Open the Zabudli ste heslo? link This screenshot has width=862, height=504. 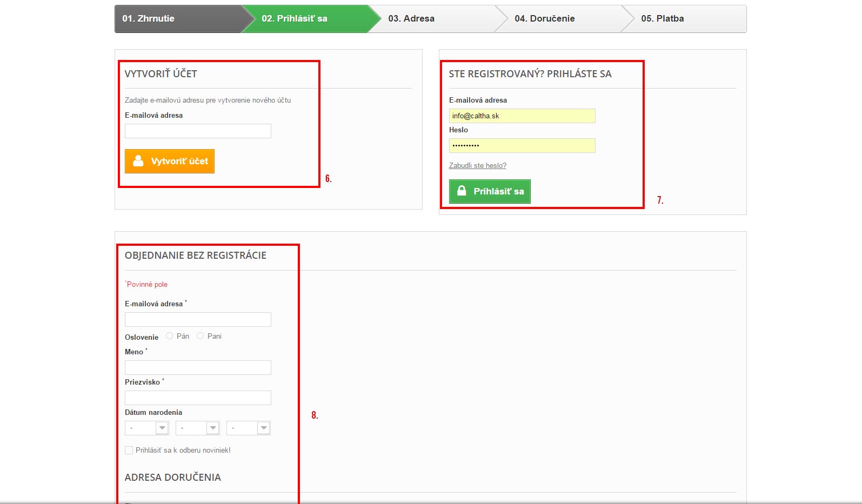tap(478, 166)
